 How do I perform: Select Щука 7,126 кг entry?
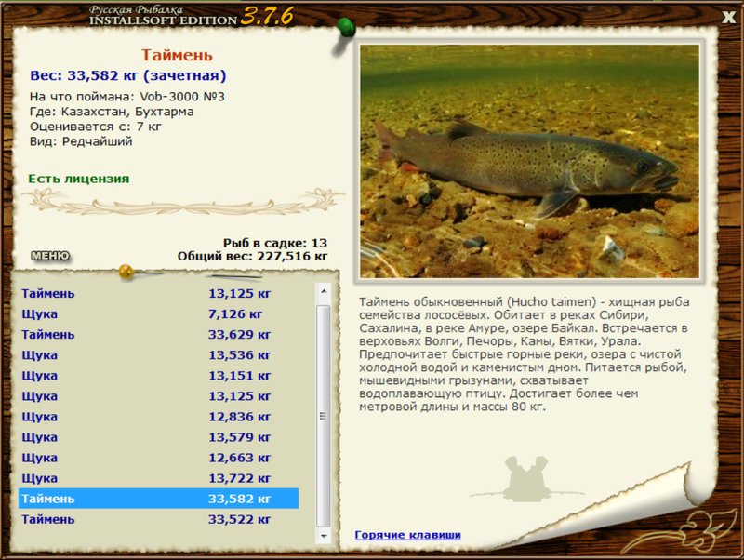click(x=158, y=314)
